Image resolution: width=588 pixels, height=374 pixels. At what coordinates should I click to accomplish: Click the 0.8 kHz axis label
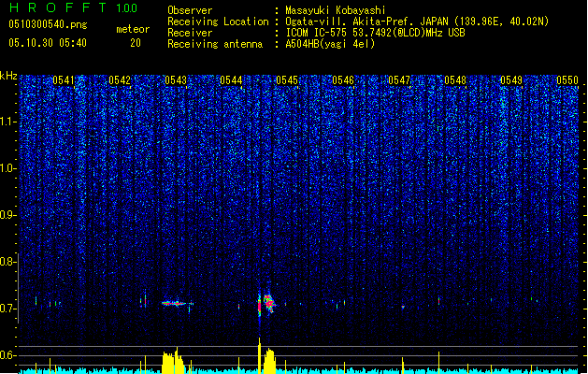[x=8, y=262]
